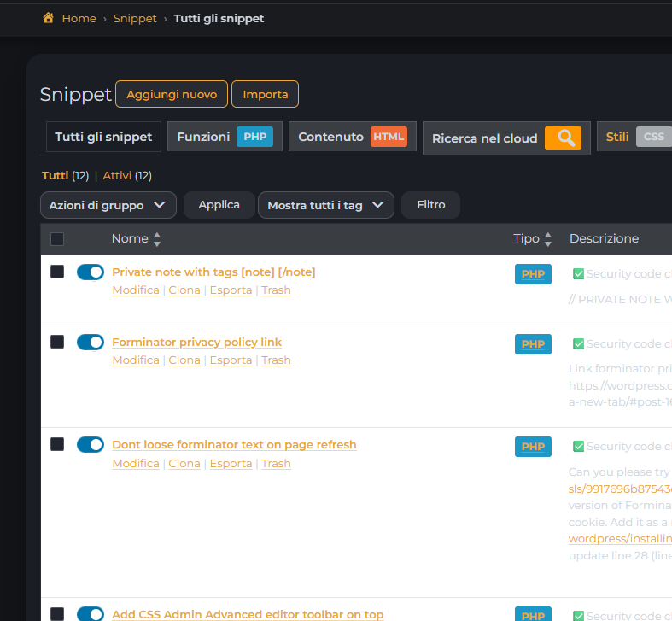Click Trash under Private note with tags
The width and height of the screenshot is (672, 621).
tap(276, 290)
